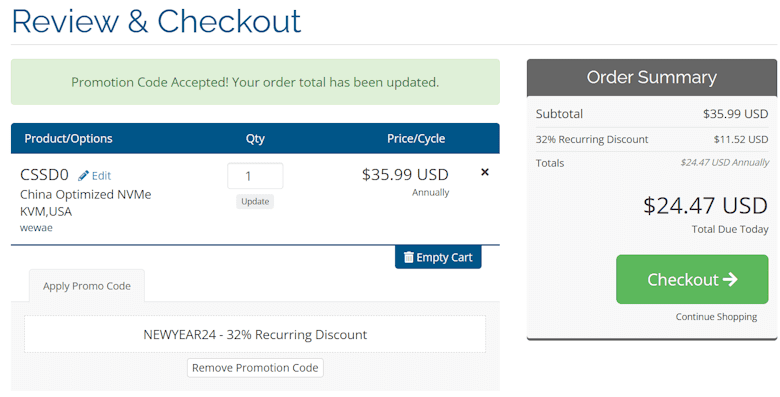Screen dimensions: 780x397
Task: Click the arrow icon on Checkout button
Action: 730,280
